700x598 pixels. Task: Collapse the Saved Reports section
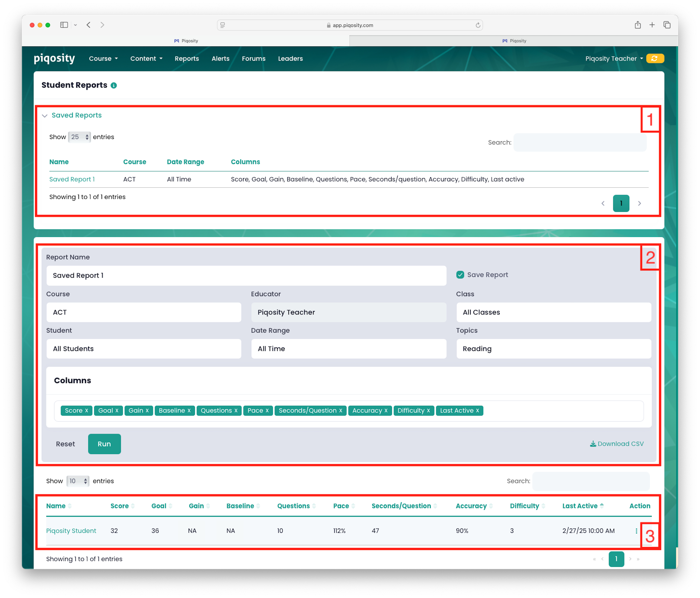point(45,116)
